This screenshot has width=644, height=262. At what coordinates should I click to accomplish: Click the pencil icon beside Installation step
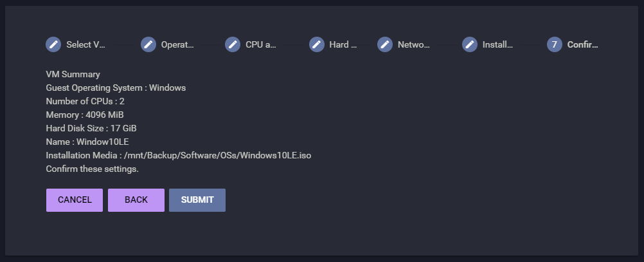[470, 44]
